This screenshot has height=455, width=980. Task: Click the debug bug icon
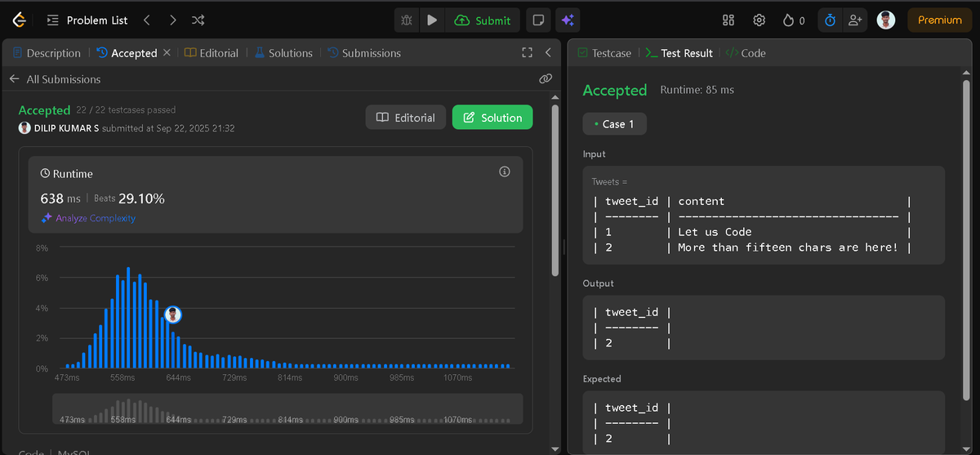(x=407, y=20)
